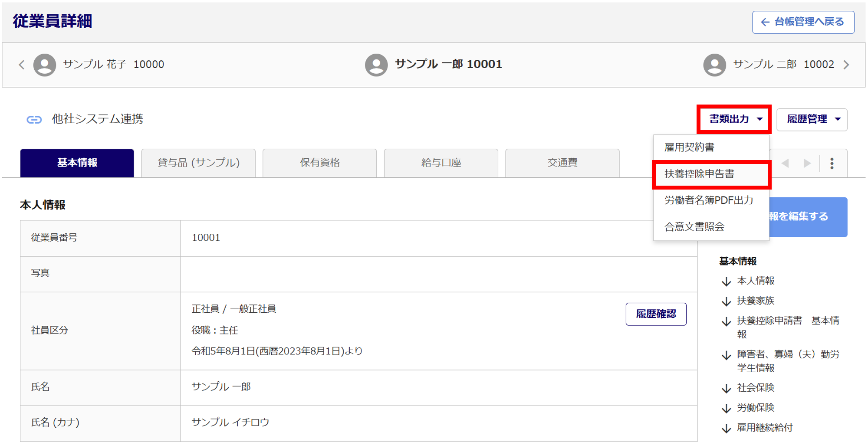Switch to the 保有資格 tab
Viewport: 868px width, 442px height.
[x=319, y=163]
